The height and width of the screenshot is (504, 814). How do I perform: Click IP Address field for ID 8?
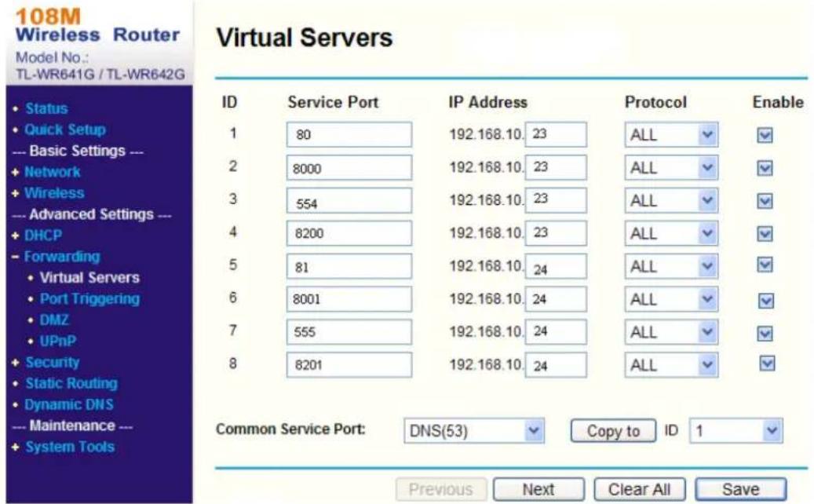coord(556,365)
